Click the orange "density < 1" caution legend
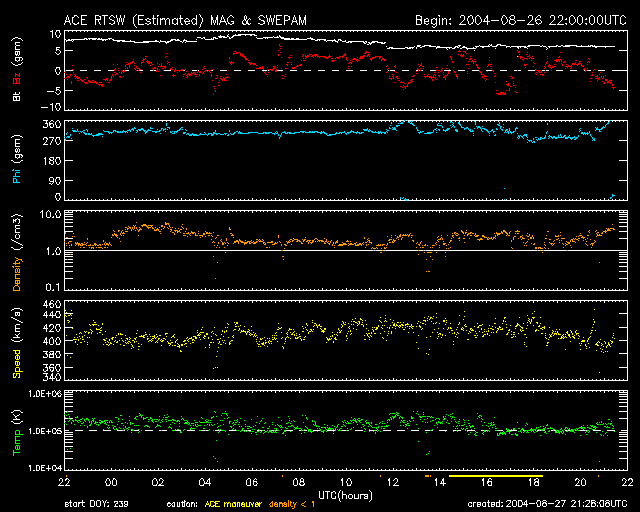This screenshot has height=512, width=640. point(291,505)
